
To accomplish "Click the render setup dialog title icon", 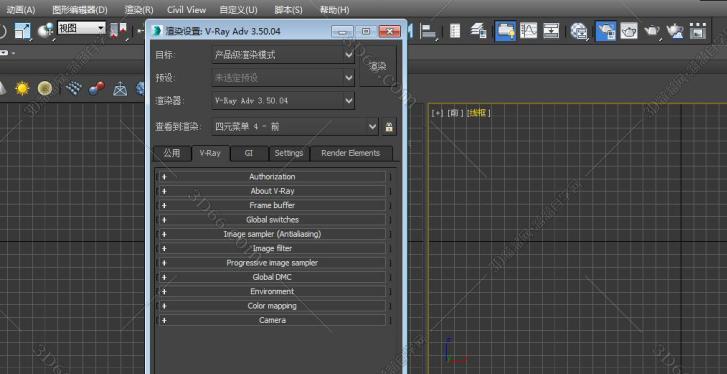I will 158,32.
